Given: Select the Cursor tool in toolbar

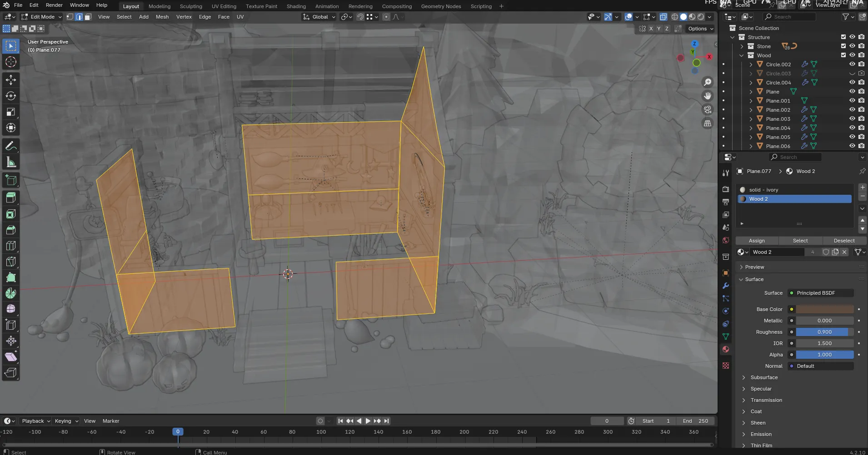Looking at the screenshot, I should 11,62.
